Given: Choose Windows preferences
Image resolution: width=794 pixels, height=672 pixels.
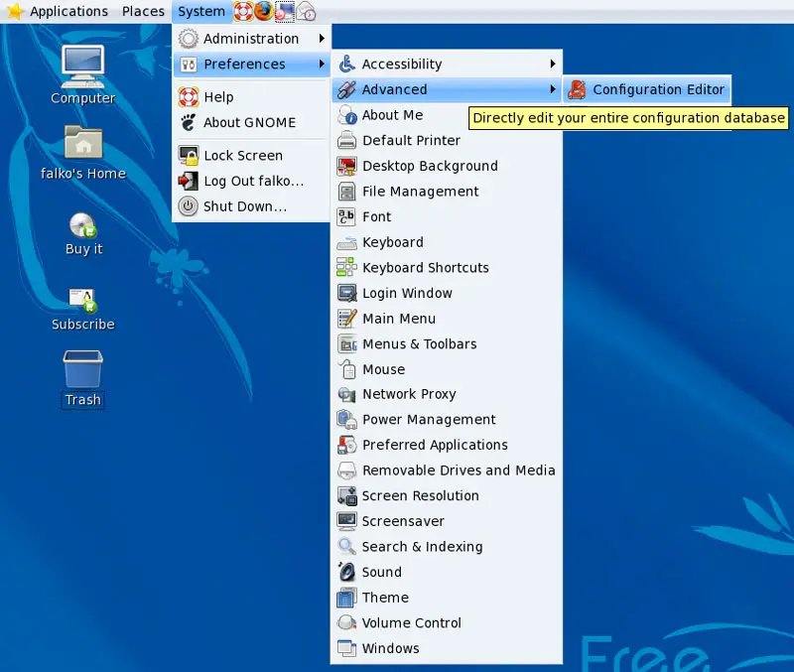Looking at the screenshot, I should tap(447, 648).
